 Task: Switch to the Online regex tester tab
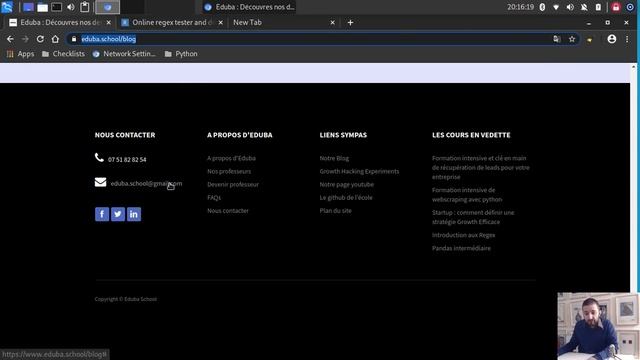(x=171, y=22)
